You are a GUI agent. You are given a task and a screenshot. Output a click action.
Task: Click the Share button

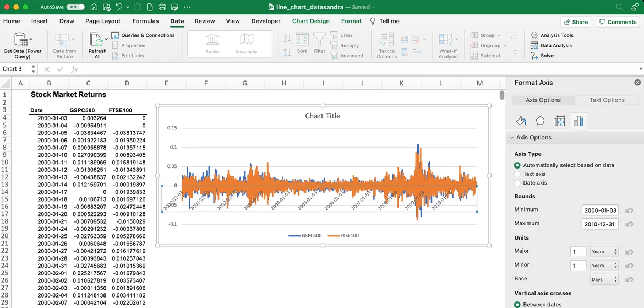[576, 22]
